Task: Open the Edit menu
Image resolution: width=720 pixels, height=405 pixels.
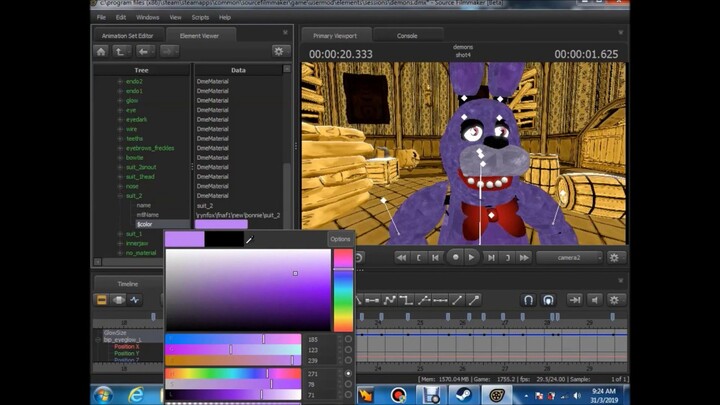Action: coord(121,17)
